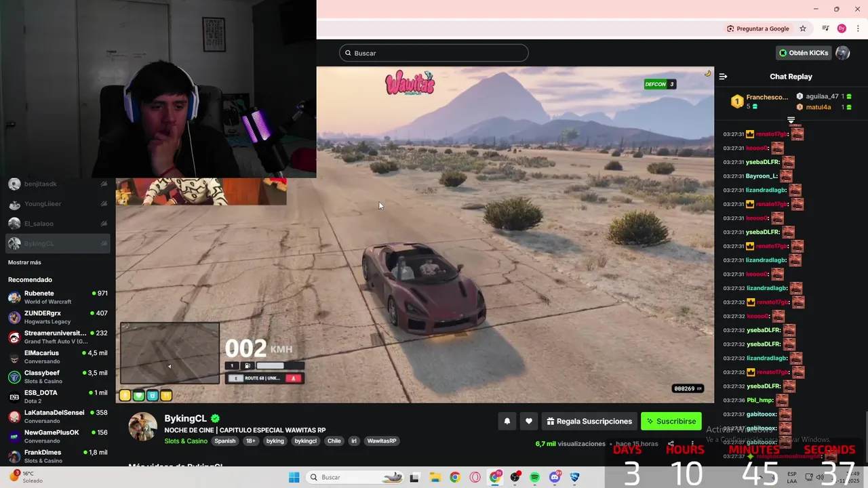Open Preguntar a Google lens button
This screenshot has width=868, height=488.
click(758, 28)
